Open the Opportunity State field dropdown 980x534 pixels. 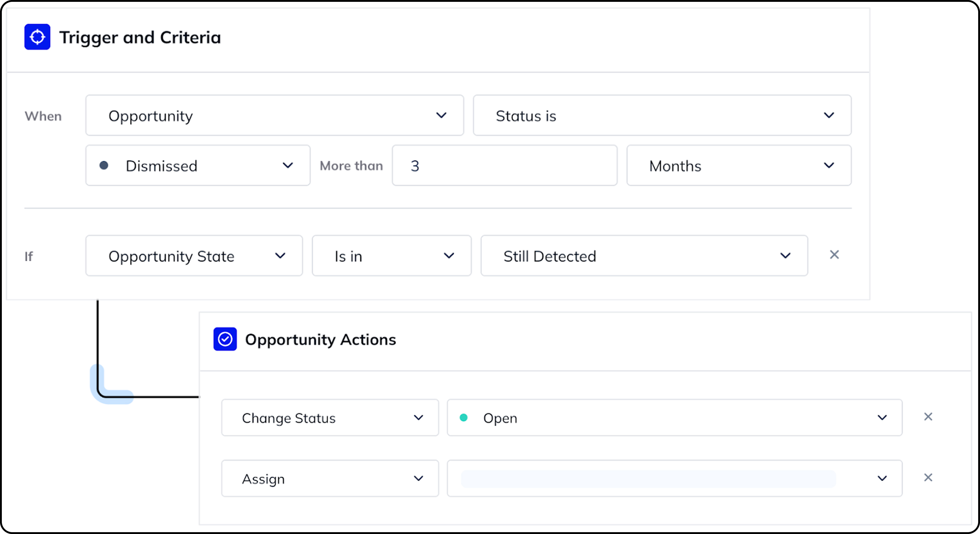194,256
